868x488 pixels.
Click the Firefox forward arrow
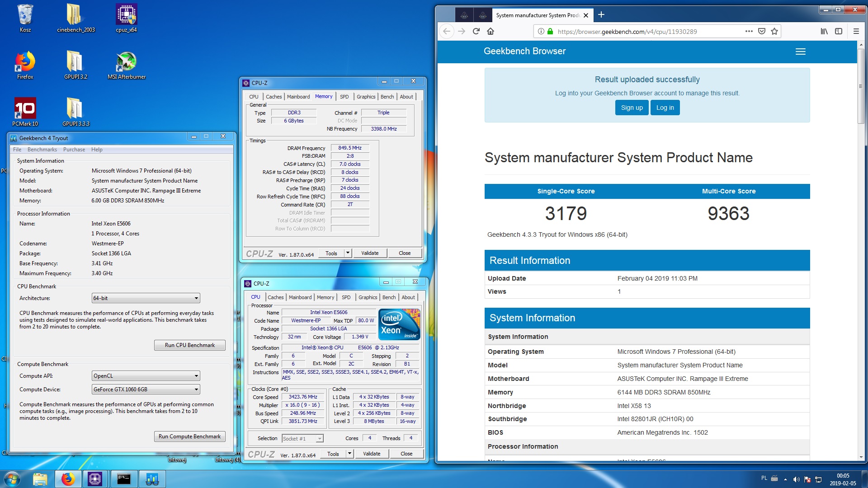coord(462,31)
